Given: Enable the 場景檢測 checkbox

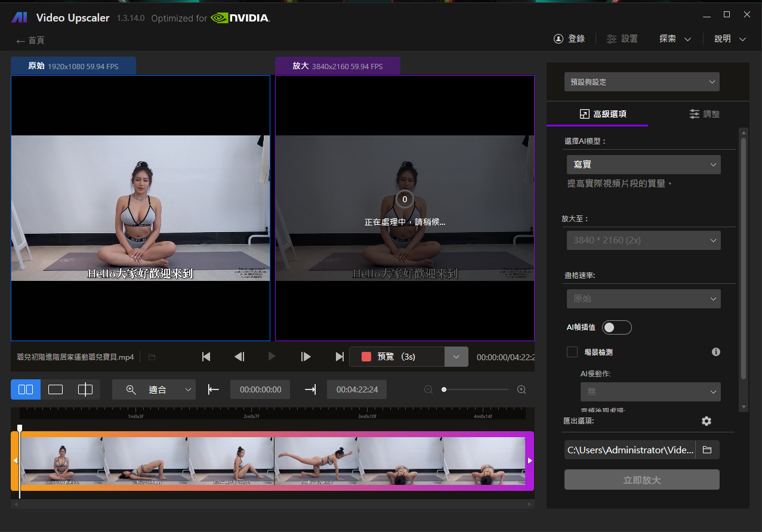Looking at the screenshot, I should [572, 352].
